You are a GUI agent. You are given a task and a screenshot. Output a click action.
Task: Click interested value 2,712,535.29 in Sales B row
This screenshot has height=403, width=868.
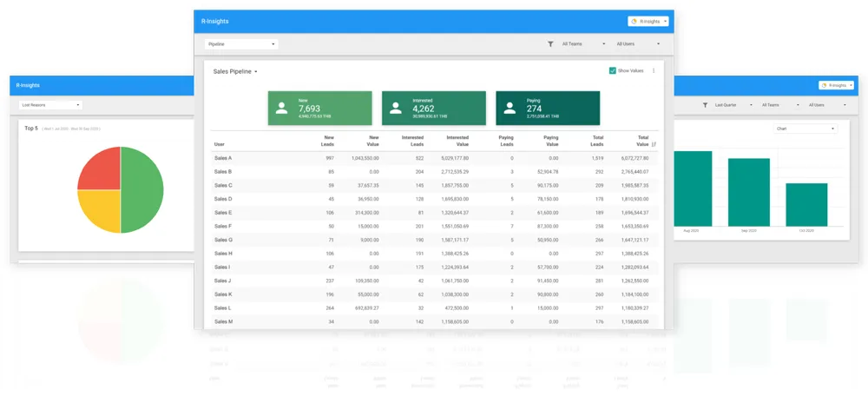[x=455, y=172]
